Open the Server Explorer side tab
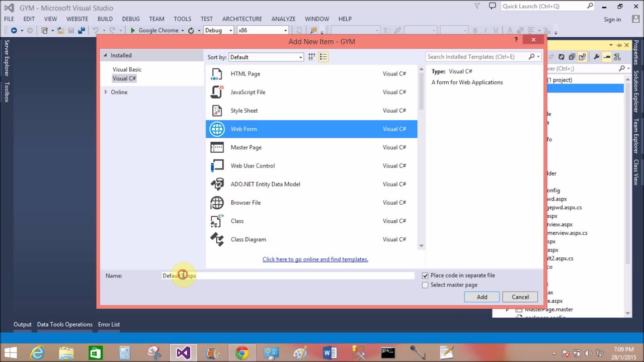Image resolution: width=644 pixels, height=362 pixels. pos(7,59)
